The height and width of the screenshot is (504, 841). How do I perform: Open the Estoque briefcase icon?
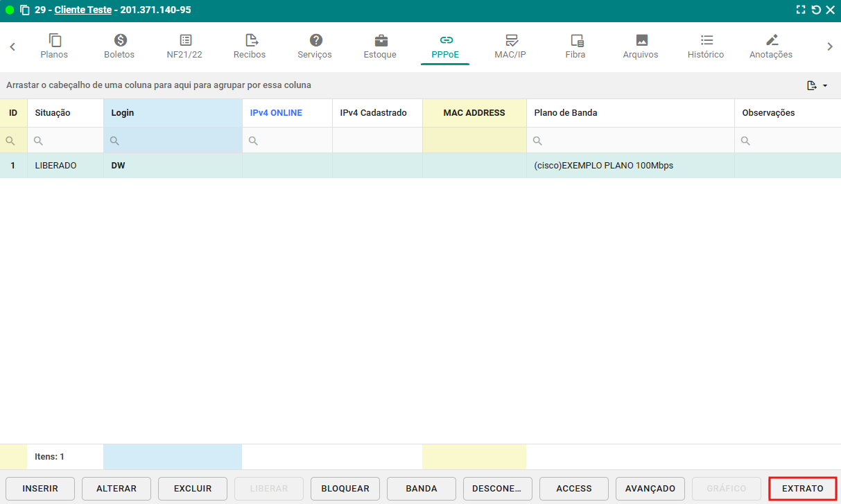pyautogui.click(x=381, y=40)
